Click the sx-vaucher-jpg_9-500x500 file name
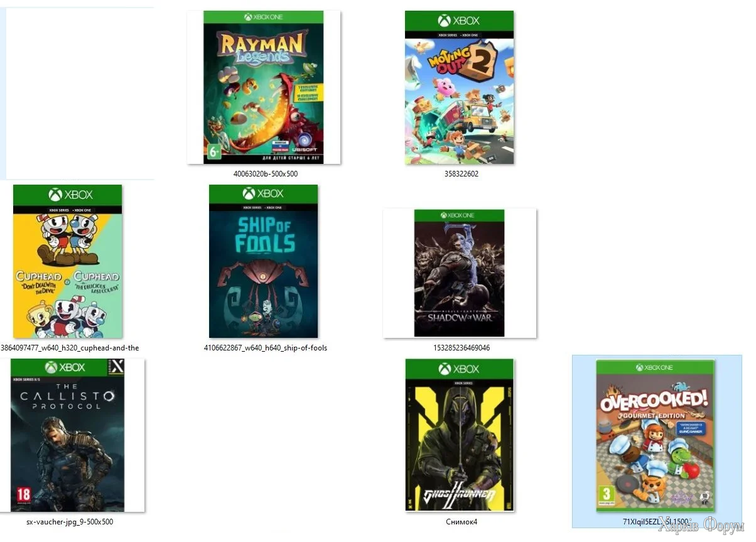This screenshot has height=542, width=756. [x=70, y=522]
